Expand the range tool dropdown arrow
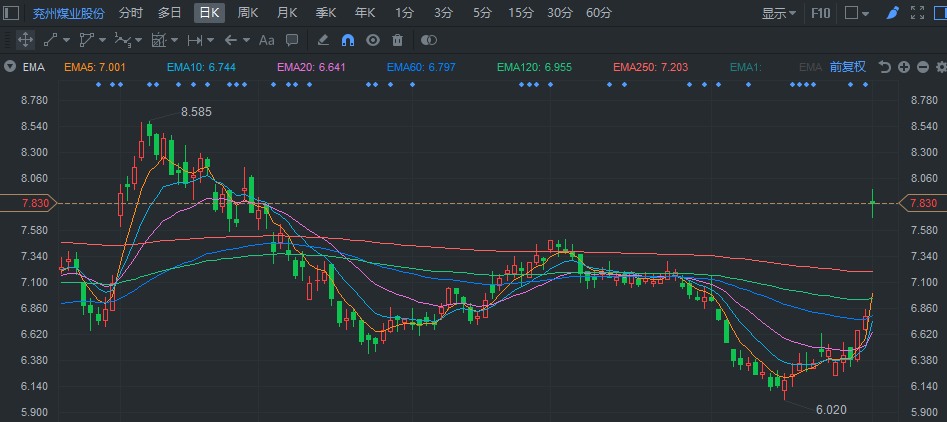The height and width of the screenshot is (422, 947). (210, 40)
